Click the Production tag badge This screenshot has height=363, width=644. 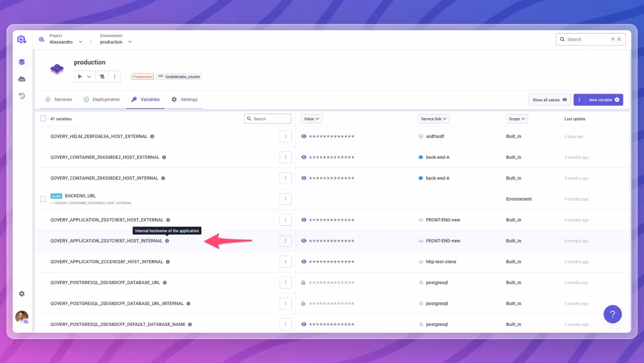143,77
